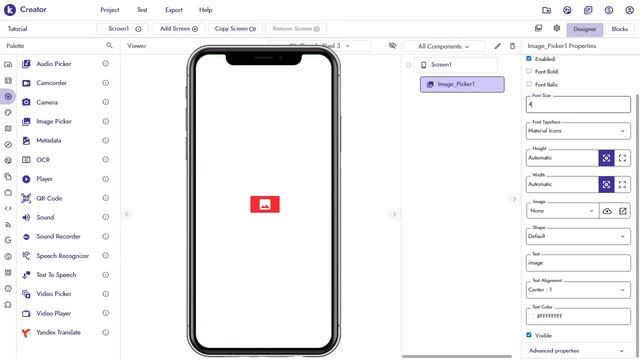
Task: Upload image with cloud icon
Action: [607, 211]
